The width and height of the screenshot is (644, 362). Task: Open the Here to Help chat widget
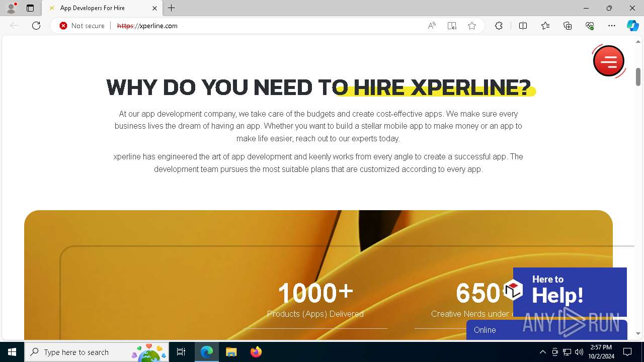point(570,292)
